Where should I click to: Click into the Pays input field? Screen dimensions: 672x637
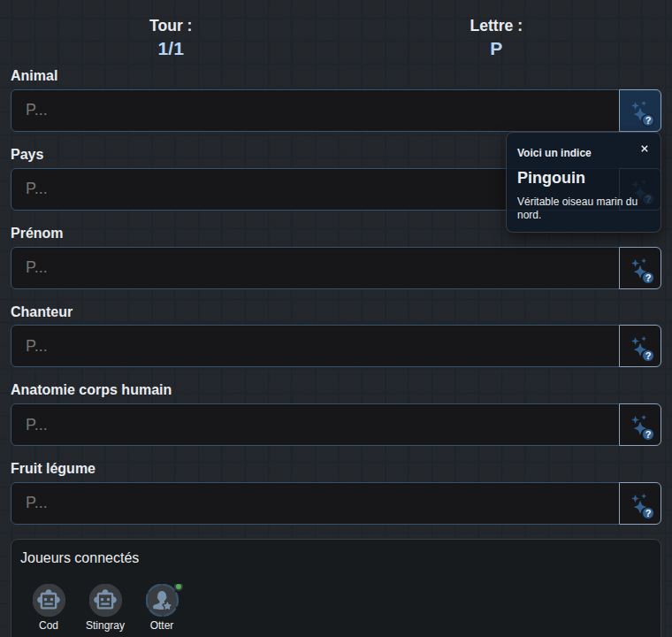(258, 189)
